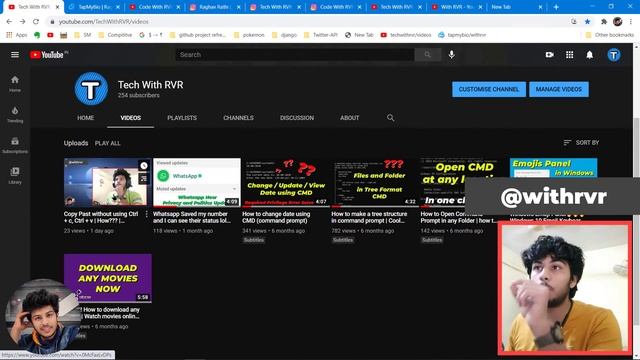Open the browser extensions puzzle icon

[x=604, y=22]
